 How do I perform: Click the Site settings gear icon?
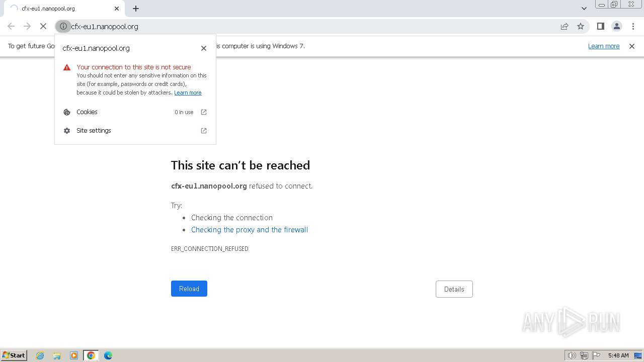[67, 131]
